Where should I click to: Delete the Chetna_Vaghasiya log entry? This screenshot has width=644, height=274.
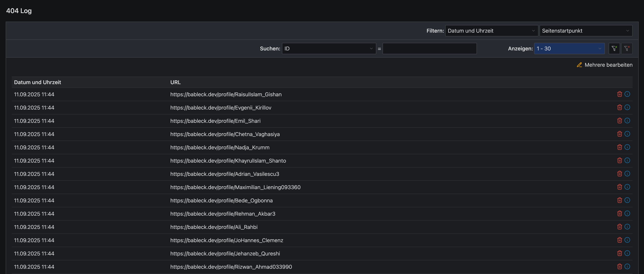tap(619, 134)
